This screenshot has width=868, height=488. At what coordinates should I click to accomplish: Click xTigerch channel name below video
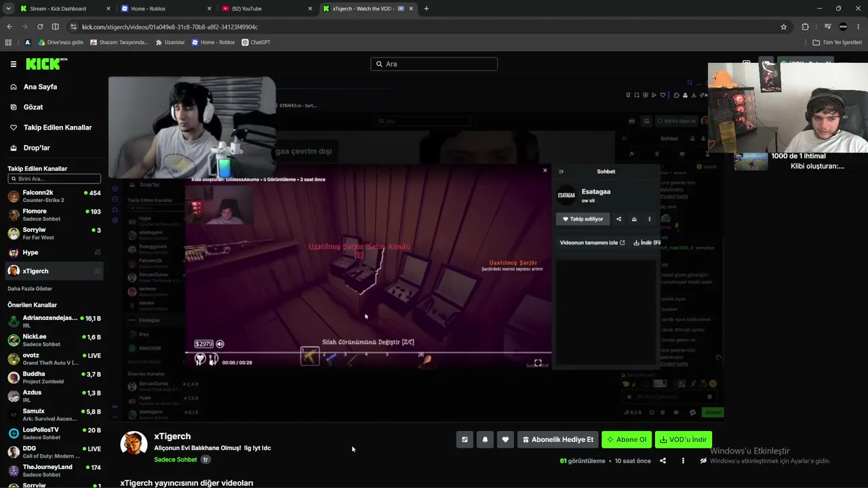click(172, 436)
